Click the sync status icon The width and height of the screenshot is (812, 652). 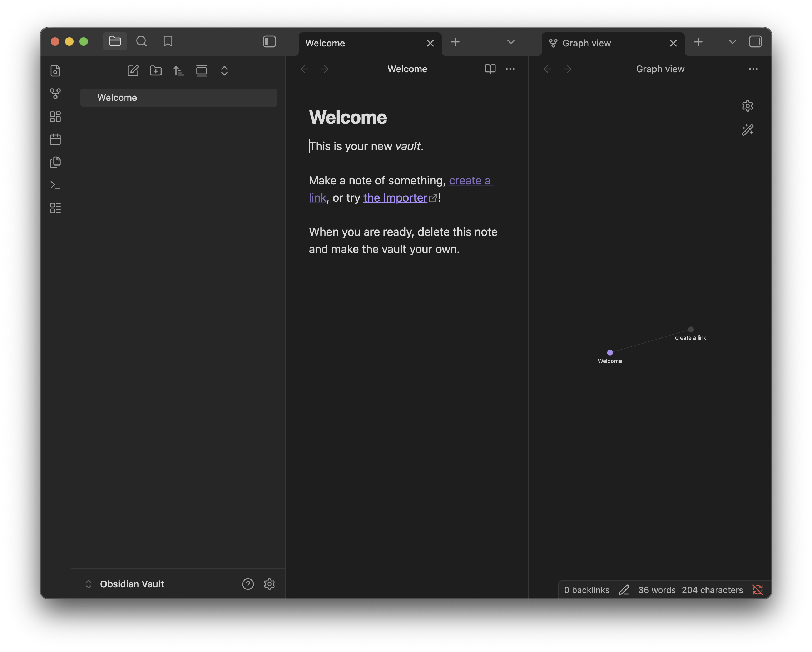(x=757, y=590)
